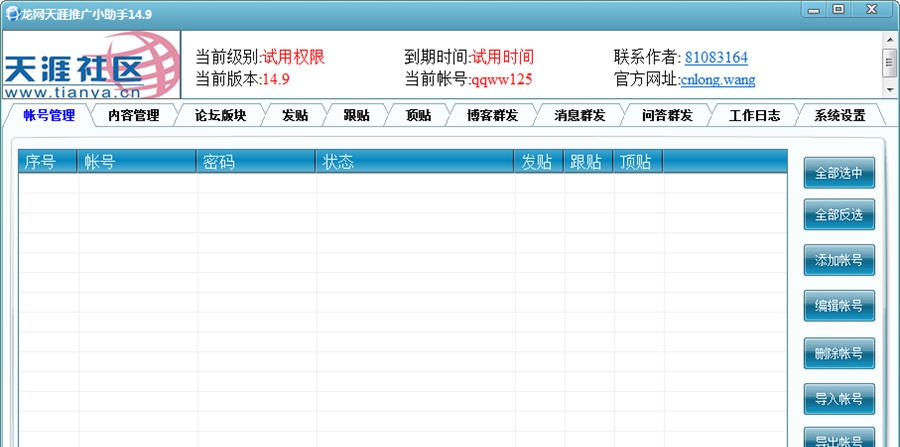The image size is (900, 447).
Task: Click the 全部选中 button
Action: (839, 173)
